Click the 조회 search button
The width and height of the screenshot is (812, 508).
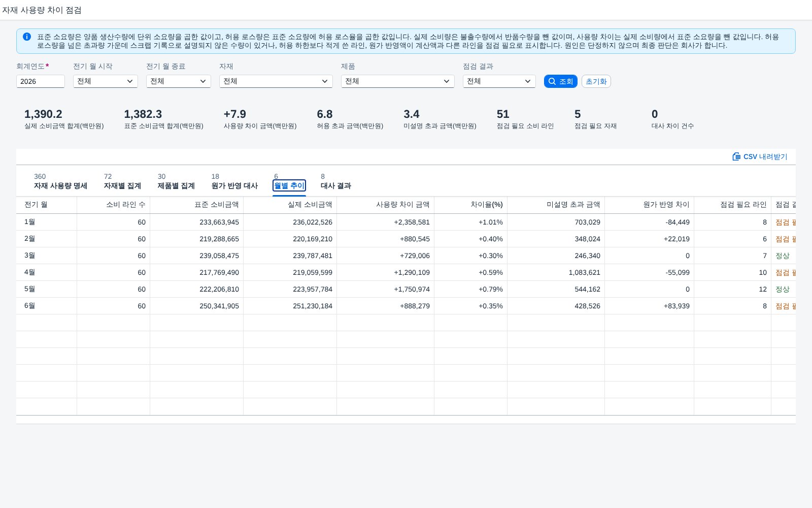coord(561,81)
